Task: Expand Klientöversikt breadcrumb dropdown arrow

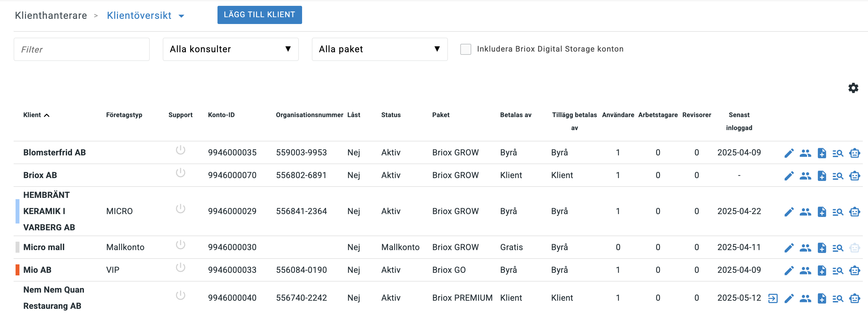Action: click(181, 16)
